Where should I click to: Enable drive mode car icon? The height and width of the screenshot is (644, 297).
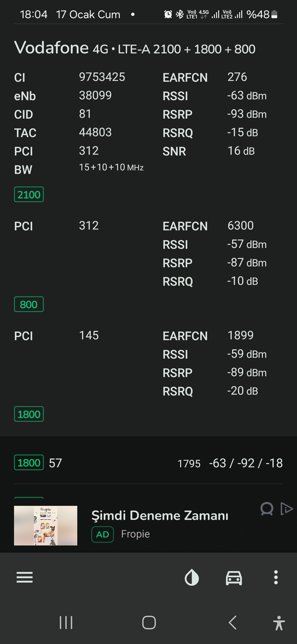(234, 577)
